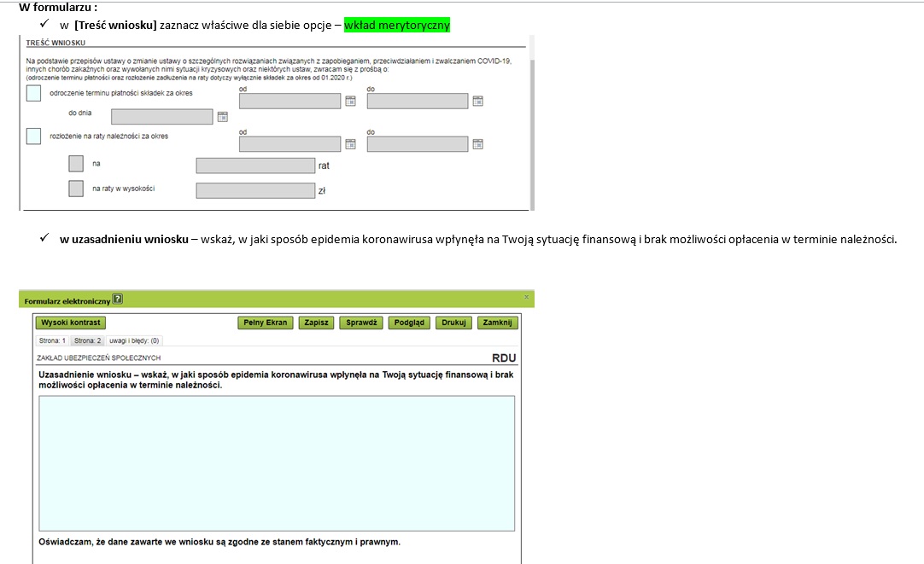The width and height of the screenshot is (924, 564).
Task: Click the bold 'w uzasadnieniu wniosku' bullet text
Action: tap(124, 239)
